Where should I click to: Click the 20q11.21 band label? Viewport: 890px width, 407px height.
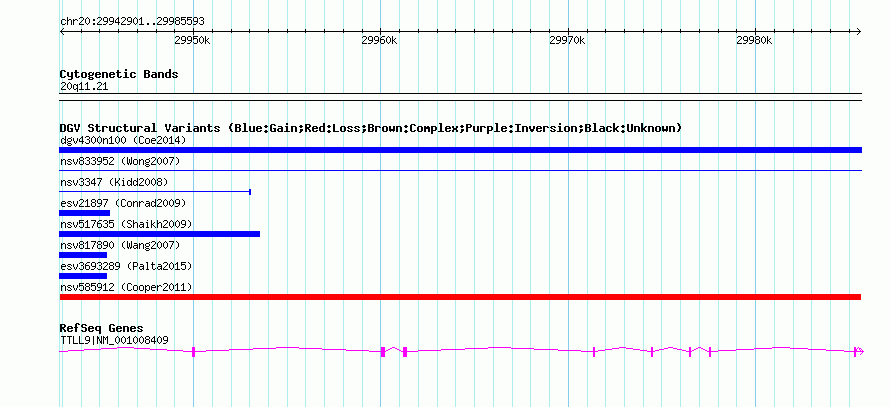(84, 87)
